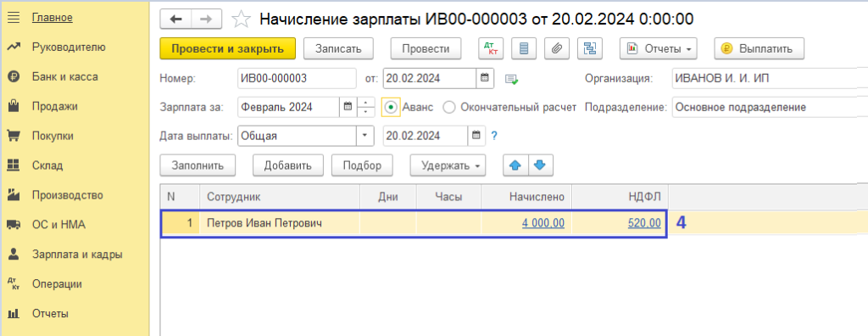
Task: Click the Провести button
Action: tap(426, 49)
